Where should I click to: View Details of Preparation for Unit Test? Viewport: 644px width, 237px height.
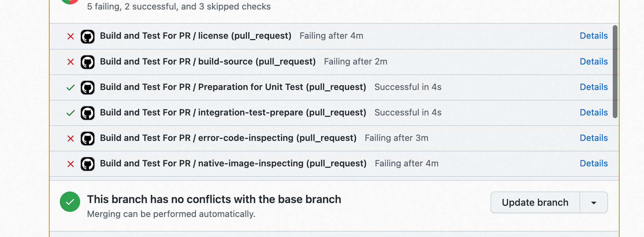pyautogui.click(x=593, y=87)
